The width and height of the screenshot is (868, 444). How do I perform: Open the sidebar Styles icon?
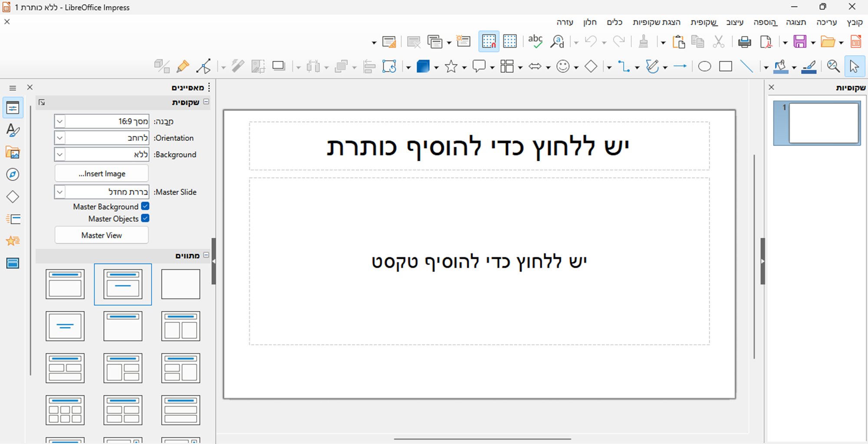[x=13, y=130]
